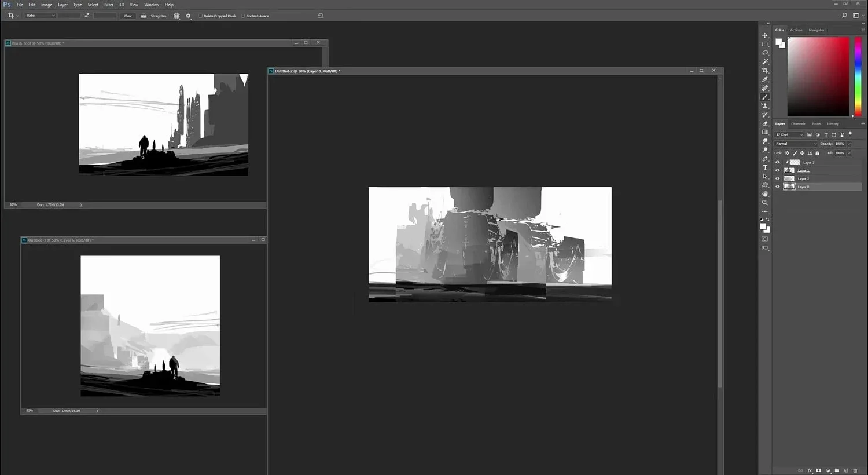The height and width of the screenshot is (475, 868).
Task: Enable the Delete Cropped Pixels checkbox
Action: pos(200,16)
